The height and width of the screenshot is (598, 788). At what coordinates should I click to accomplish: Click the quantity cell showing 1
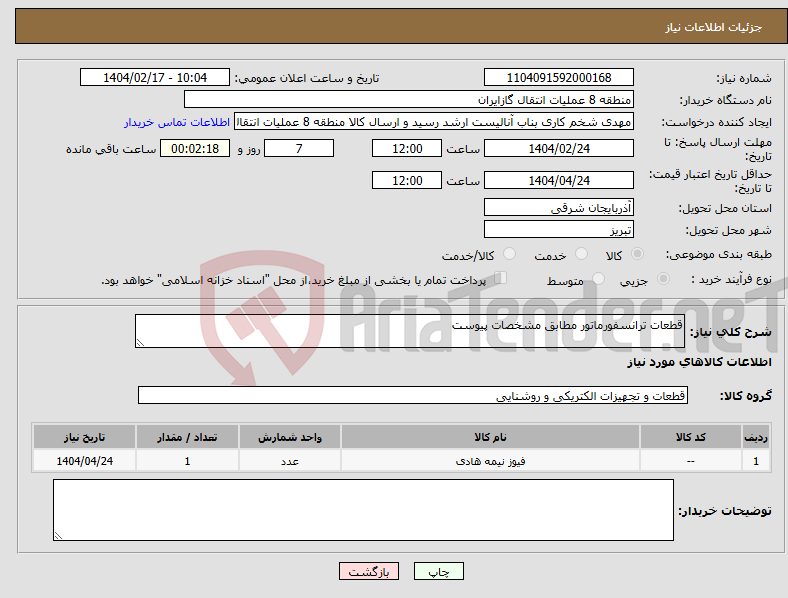tap(187, 461)
